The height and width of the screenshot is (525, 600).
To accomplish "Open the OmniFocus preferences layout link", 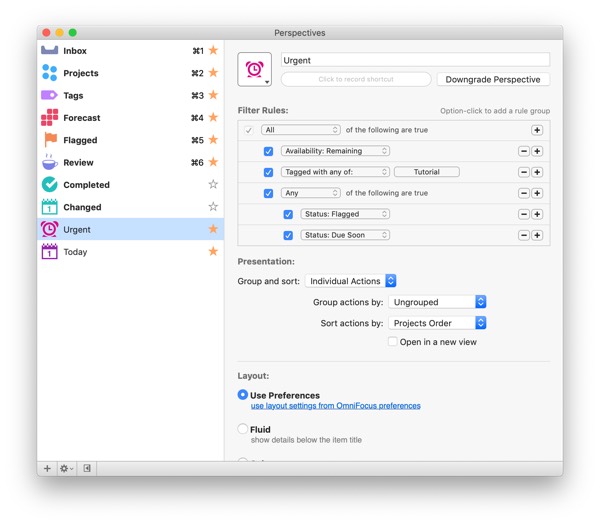I will tap(336, 406).
